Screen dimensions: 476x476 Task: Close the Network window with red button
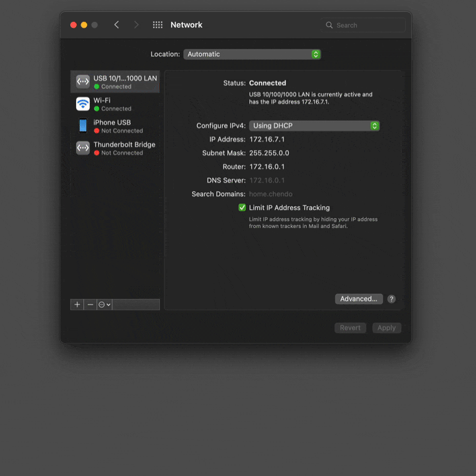point(73,25)
